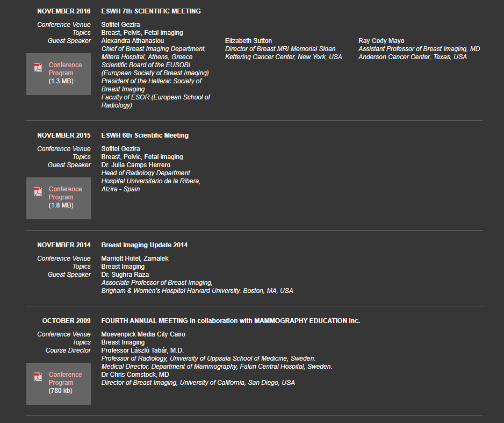
Task: Click Dr. Julia Camps Herrero name
Action: (x=135, y=165)
